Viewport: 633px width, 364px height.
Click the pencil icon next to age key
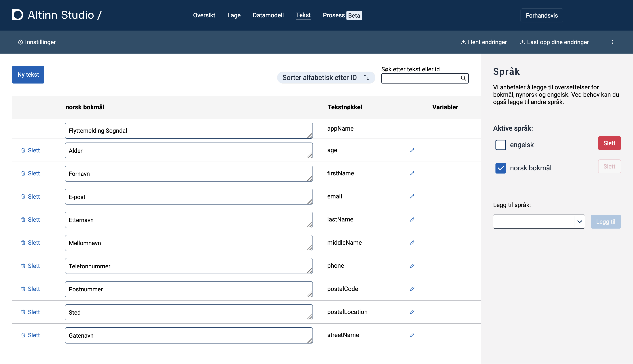[412, 150]
